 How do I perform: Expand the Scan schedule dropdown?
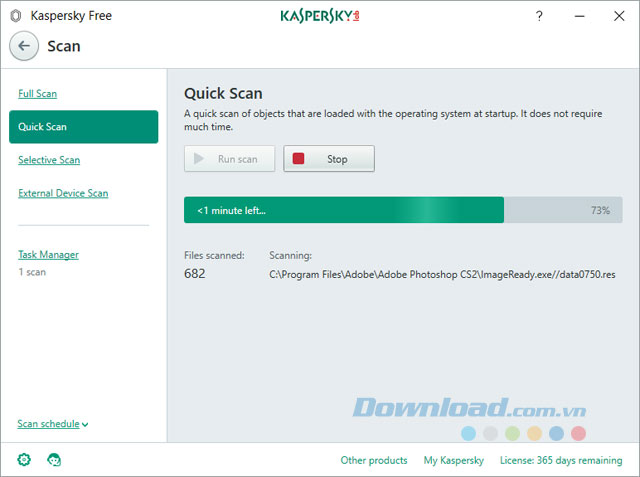(x=52, y=424)
